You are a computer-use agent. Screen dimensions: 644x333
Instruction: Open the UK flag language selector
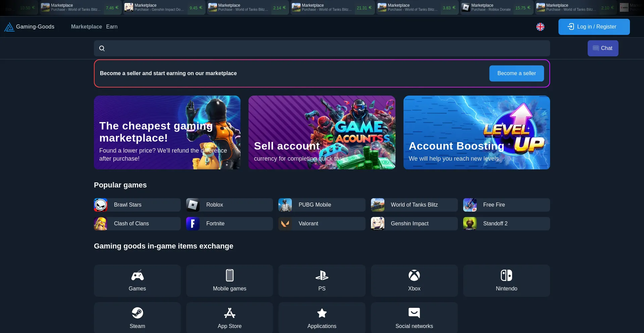click(x=540, y=27)
